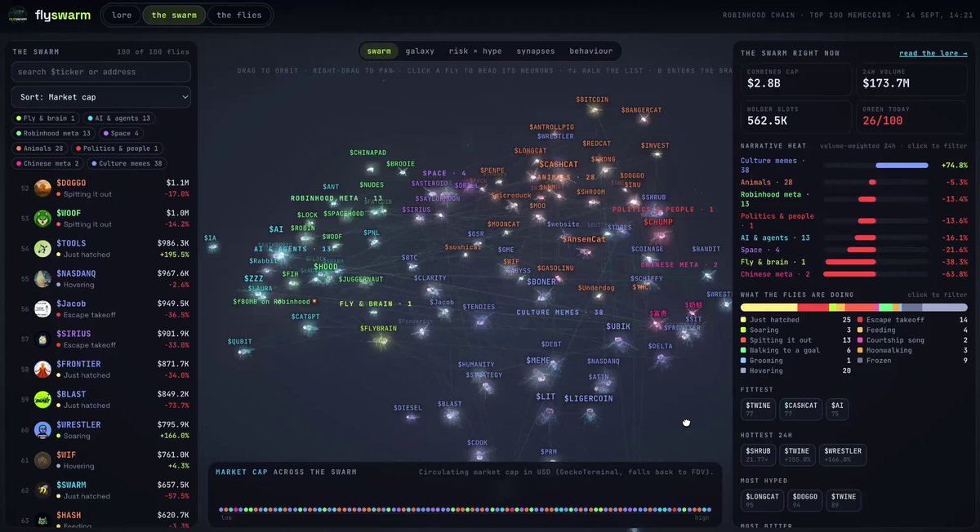Switch to the galaxy view tab
Screen dimensions: 980x532
421,51
